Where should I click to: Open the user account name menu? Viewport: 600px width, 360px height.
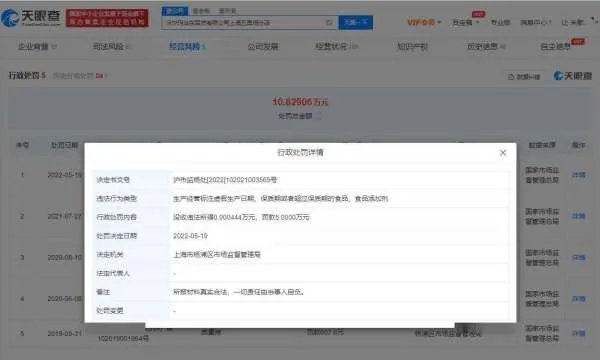[572, 23]
